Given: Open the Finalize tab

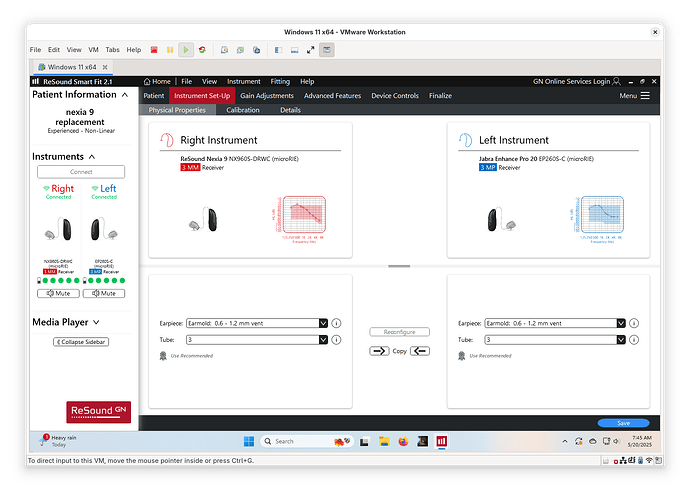Looking at the screenshot, I should 440,95.
